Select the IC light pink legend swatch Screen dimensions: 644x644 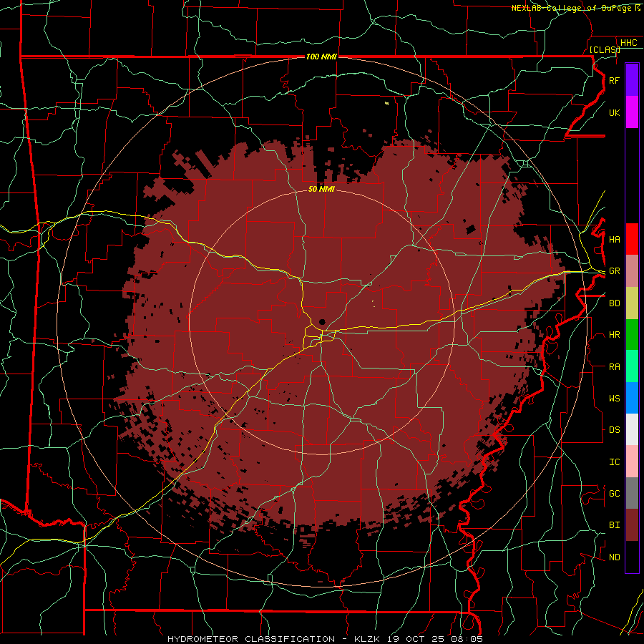pos(632,462)
